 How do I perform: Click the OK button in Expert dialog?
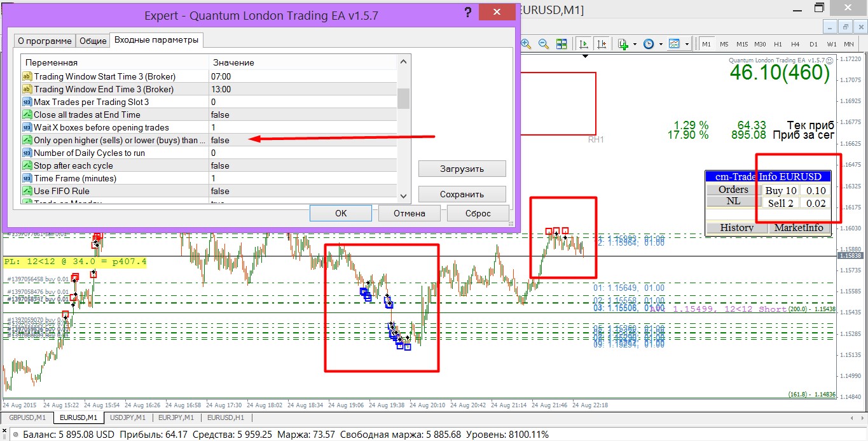[341, 213]
